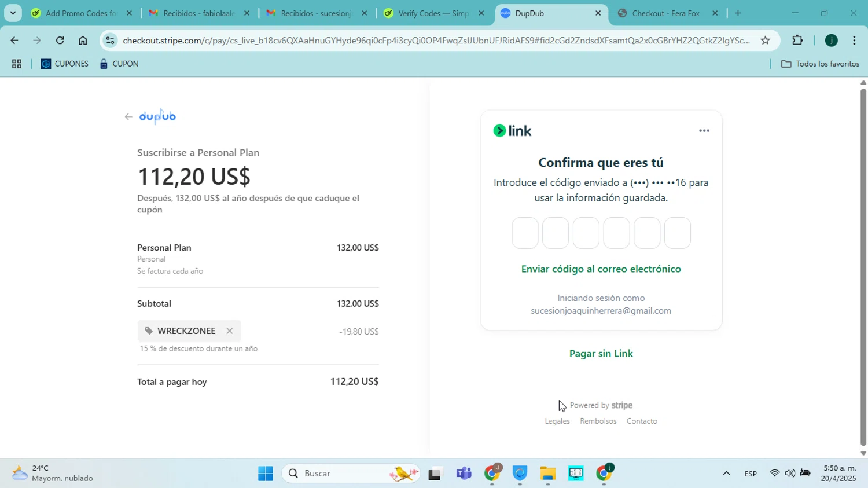The width and height of the screenshot is (868, 488).
Task: Go back to previous page in Chrome
Action: [14, 41]
